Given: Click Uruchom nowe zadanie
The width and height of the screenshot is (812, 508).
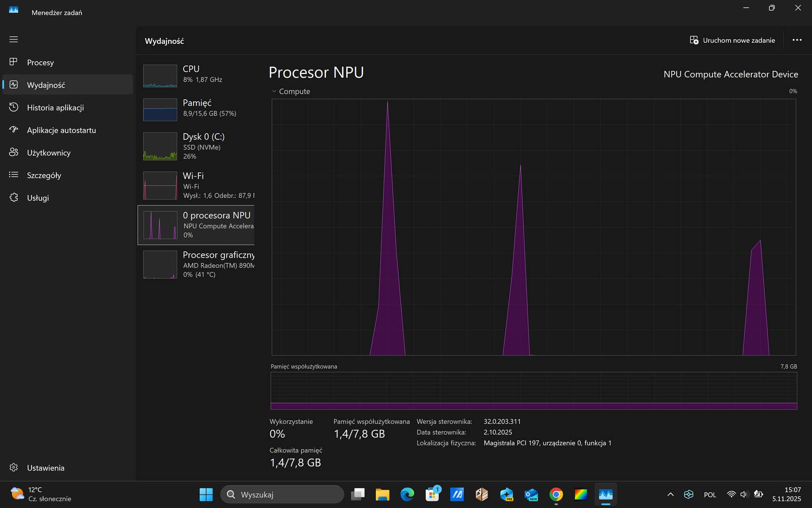Looking at the screenshot, I should (x=732, y=40).
